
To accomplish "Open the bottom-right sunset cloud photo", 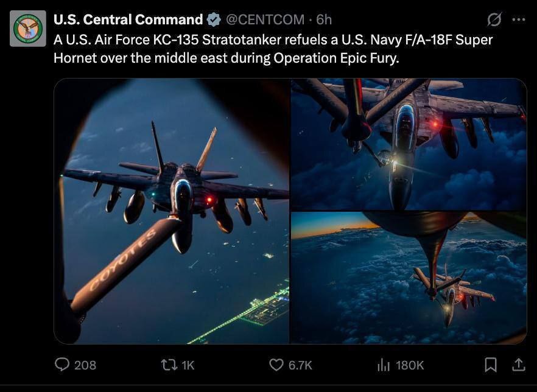I will 408,278.
